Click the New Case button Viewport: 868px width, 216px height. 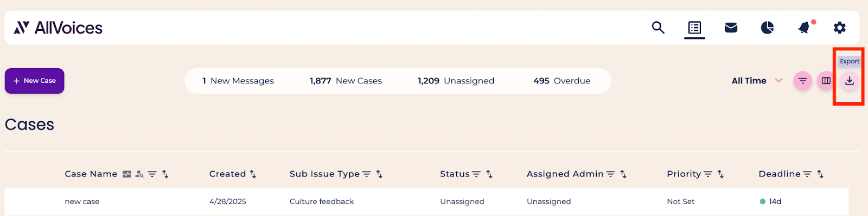35,81
